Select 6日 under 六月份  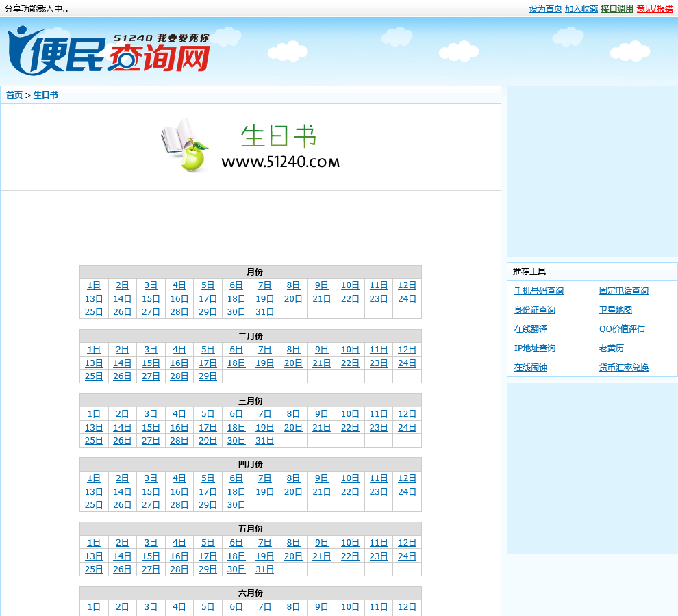click(x=236, y=607)
